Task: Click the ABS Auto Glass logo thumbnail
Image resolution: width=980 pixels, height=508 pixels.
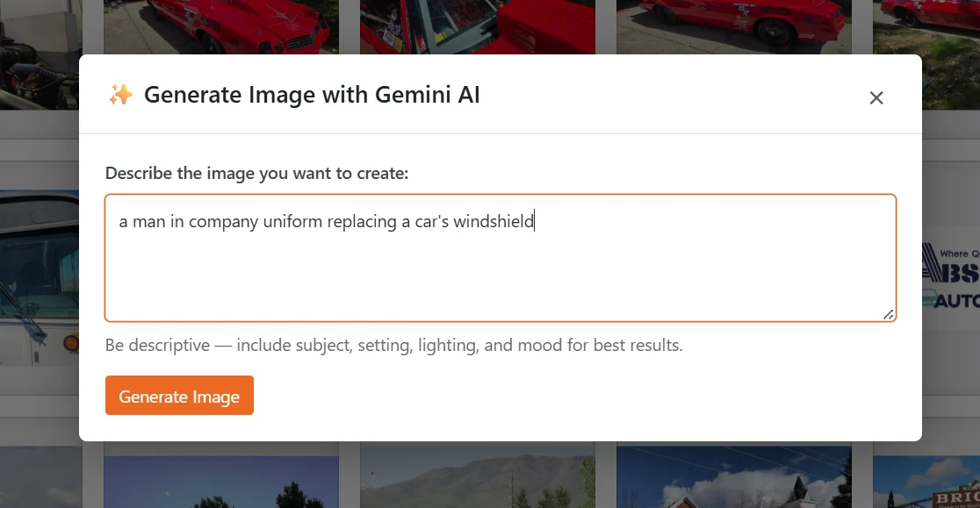Action: (953, 276)
